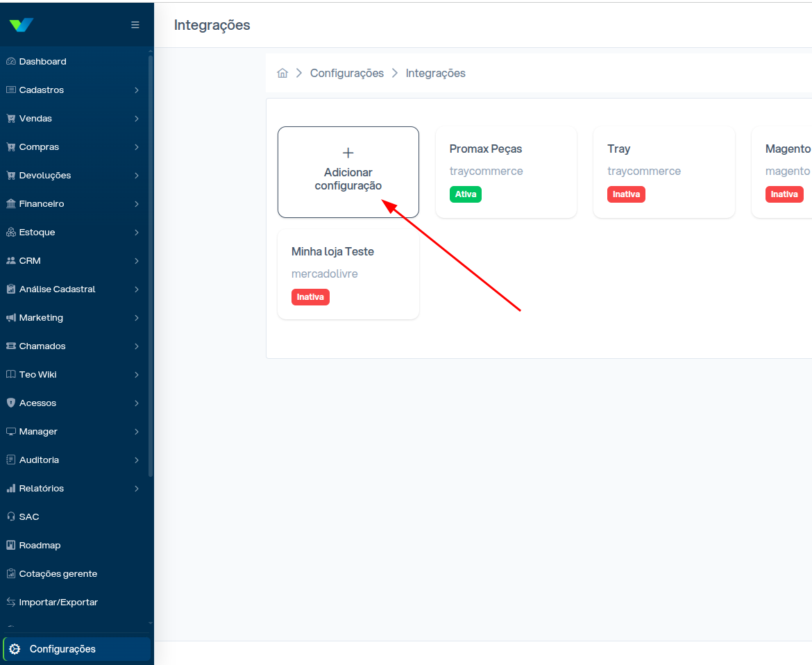Click the Financeiro bank icon

pos(11,203)
